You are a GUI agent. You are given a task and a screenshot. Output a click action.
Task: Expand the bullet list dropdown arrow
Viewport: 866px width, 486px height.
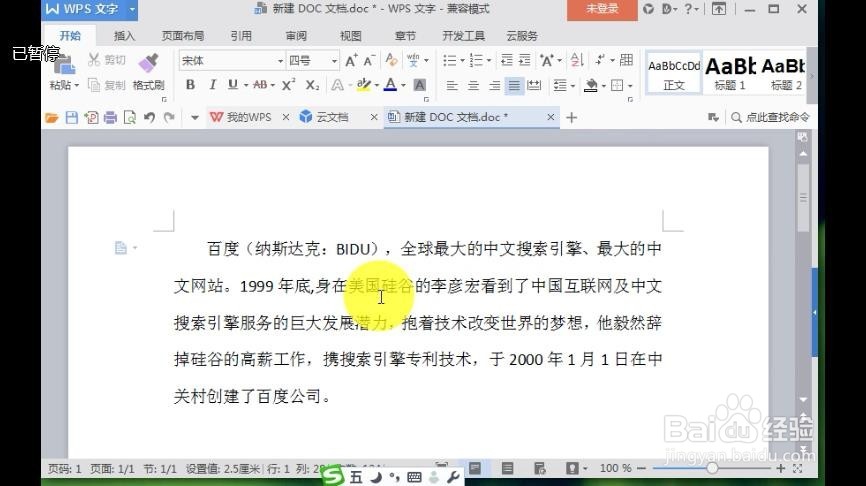tap(462, 60)
